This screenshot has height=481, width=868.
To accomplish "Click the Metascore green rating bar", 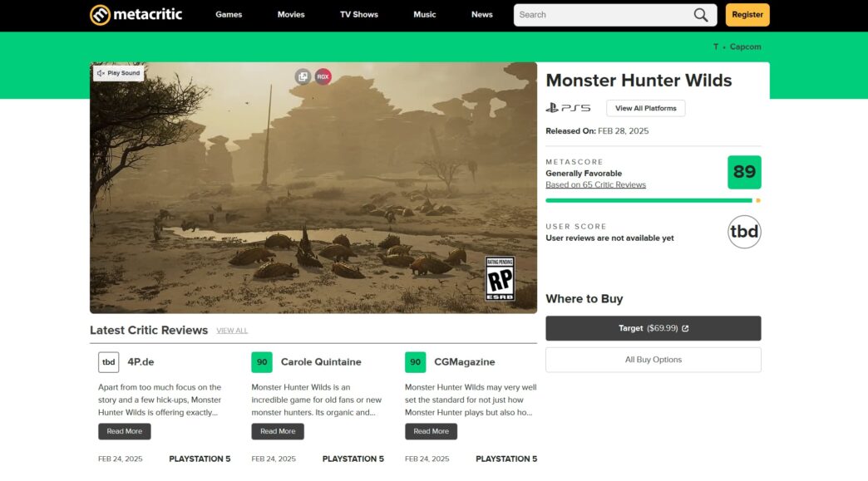I will click(x=649, y=200).
